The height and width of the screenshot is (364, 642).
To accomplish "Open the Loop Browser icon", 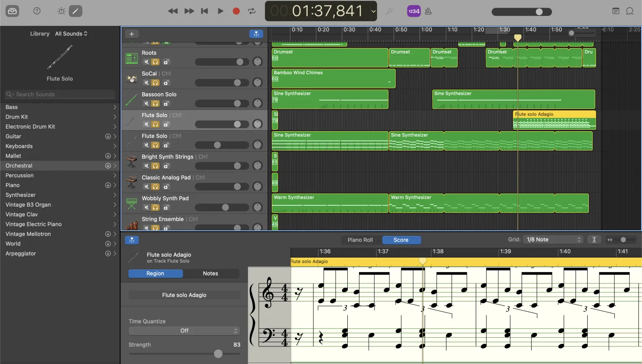I will [630, 11].
